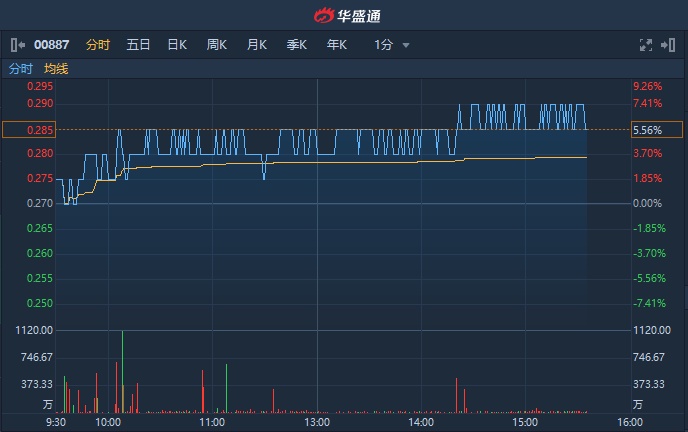688x432 pixels.
Task: Click the 0.265 price axis label
Action: [x=40, y=228]
